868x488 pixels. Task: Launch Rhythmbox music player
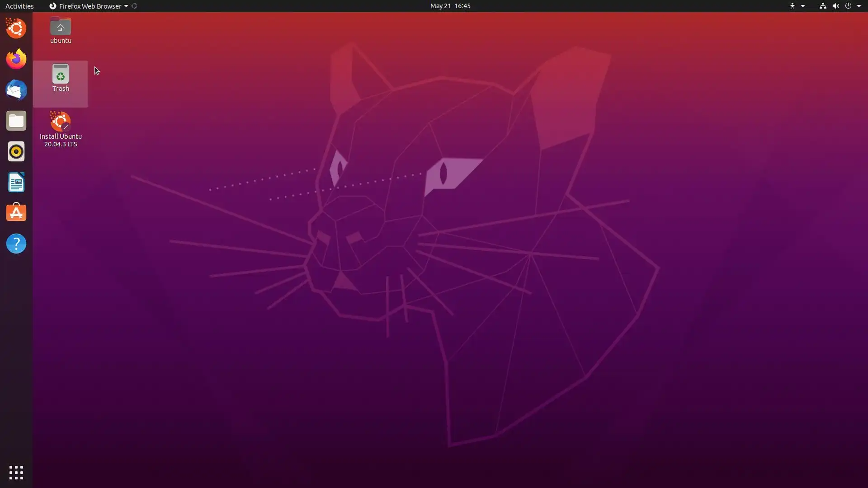[x=16, y=151]
